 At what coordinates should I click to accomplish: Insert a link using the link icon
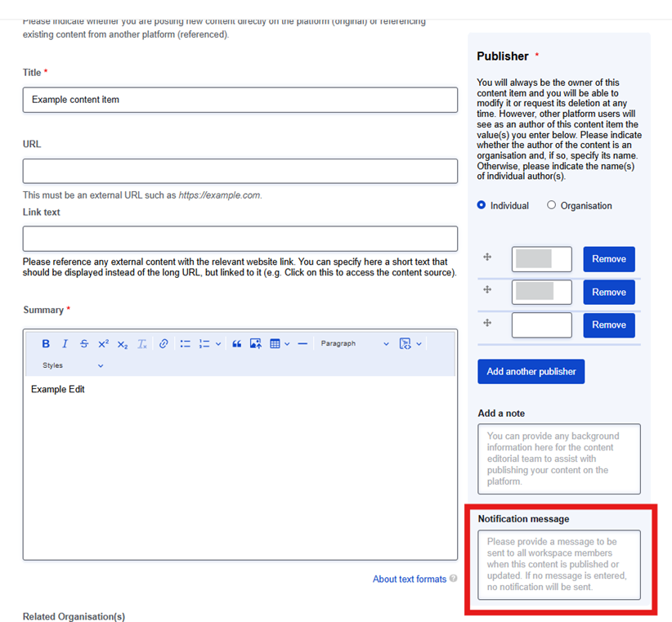coord(164,344)
